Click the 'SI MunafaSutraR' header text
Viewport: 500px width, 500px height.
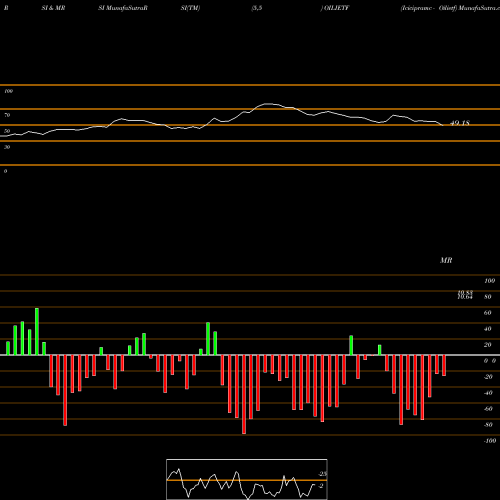click(x=123, y=8)
